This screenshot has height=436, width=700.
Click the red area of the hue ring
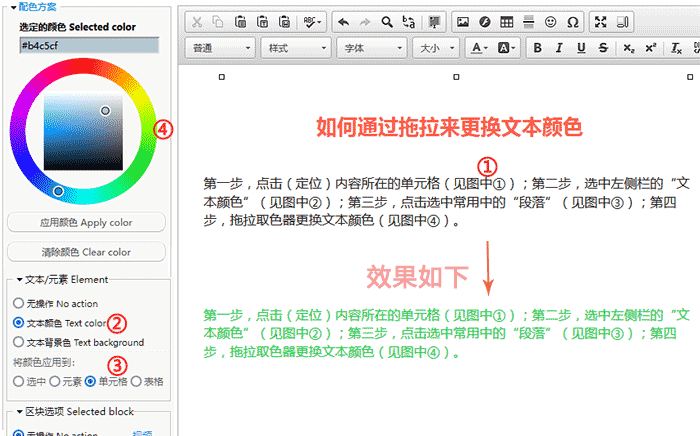(83, 66)
